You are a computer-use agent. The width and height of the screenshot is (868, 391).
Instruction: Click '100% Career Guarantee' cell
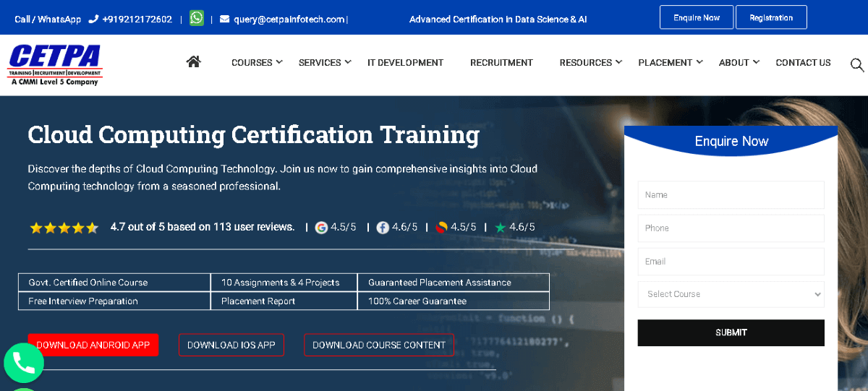[454, 301]
